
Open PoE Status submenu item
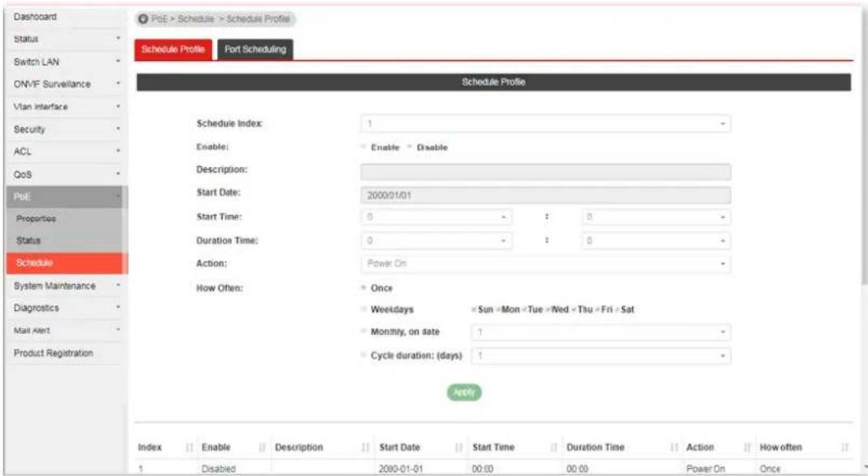(67, 241)
